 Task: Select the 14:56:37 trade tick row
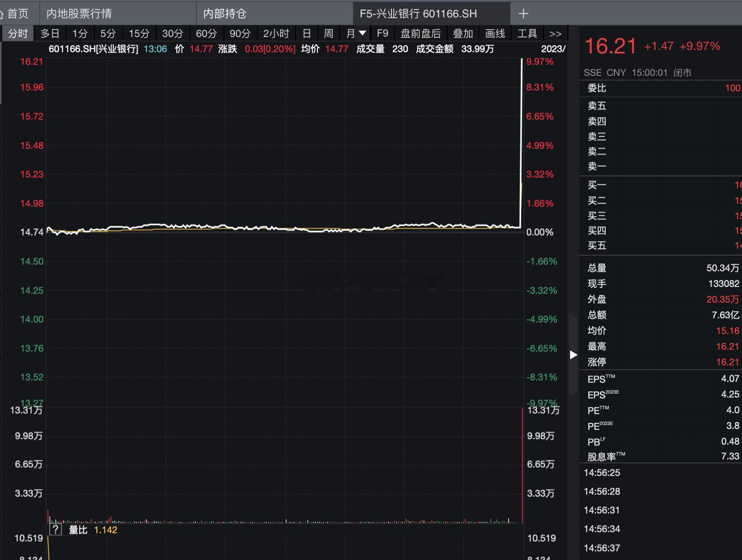coord(661,548)
